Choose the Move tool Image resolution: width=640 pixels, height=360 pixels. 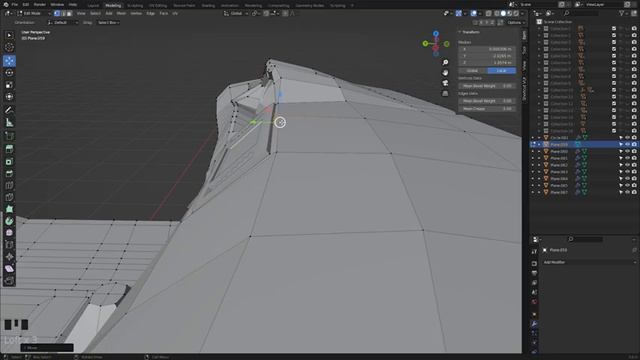click(9, 61)
